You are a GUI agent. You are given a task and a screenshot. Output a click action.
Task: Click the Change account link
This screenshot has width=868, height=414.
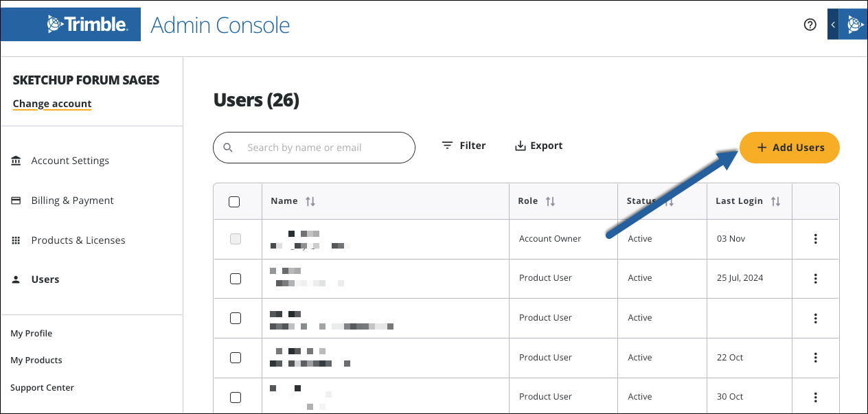[x=52, y=103]
